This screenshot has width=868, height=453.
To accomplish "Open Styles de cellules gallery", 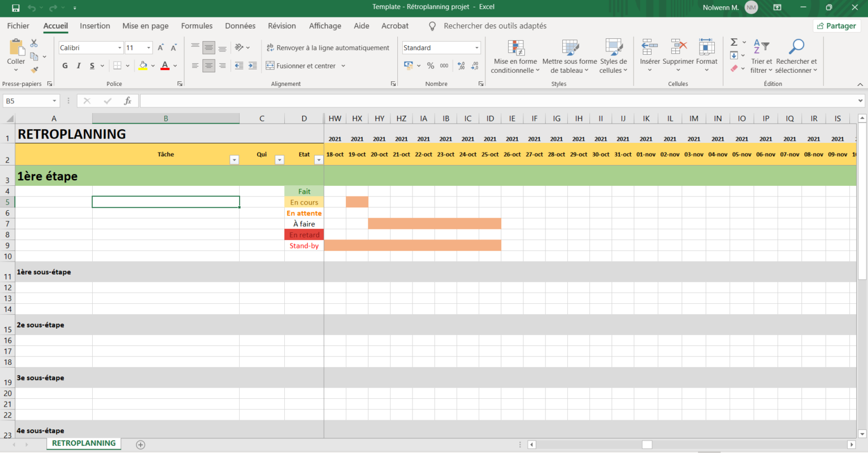I will (x=613, y=55).
